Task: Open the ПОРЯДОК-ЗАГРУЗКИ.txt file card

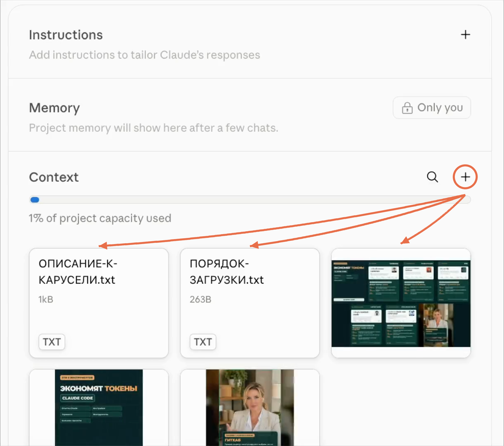Action: (x=250, y=303)
